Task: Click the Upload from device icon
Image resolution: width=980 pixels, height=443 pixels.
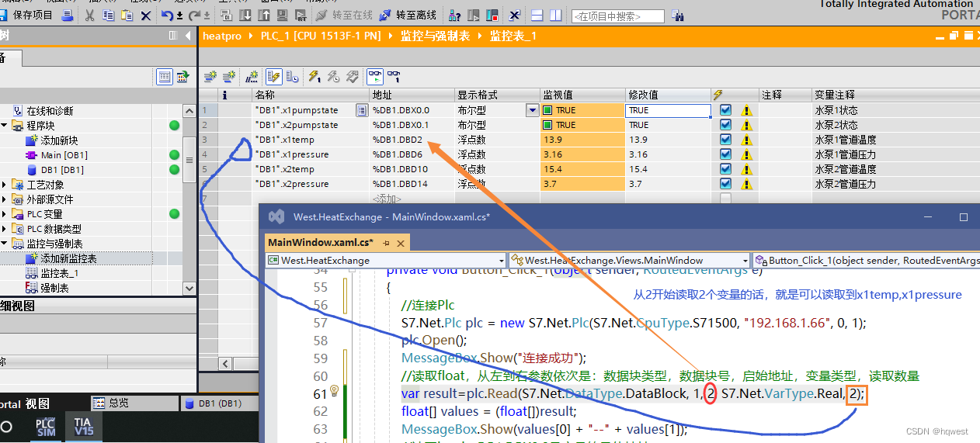Action: (x=263, y=16)
